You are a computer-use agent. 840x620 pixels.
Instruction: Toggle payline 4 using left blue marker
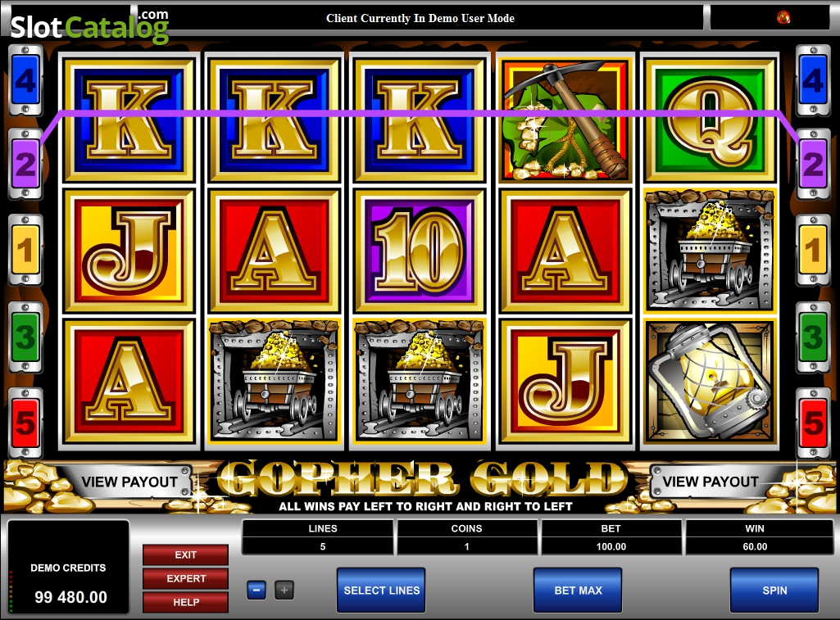(x=25, y=81)
